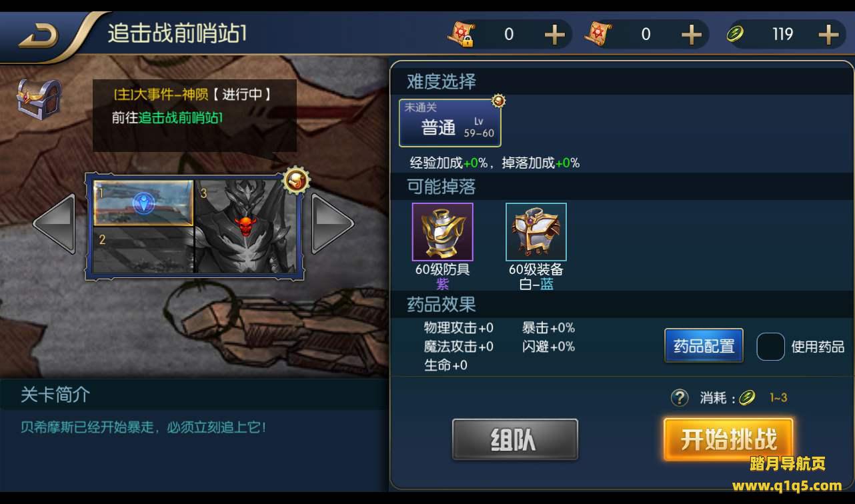Select stage 1 map thumbnail
Viewport: 855px width, 504px height.
[143, 203]
